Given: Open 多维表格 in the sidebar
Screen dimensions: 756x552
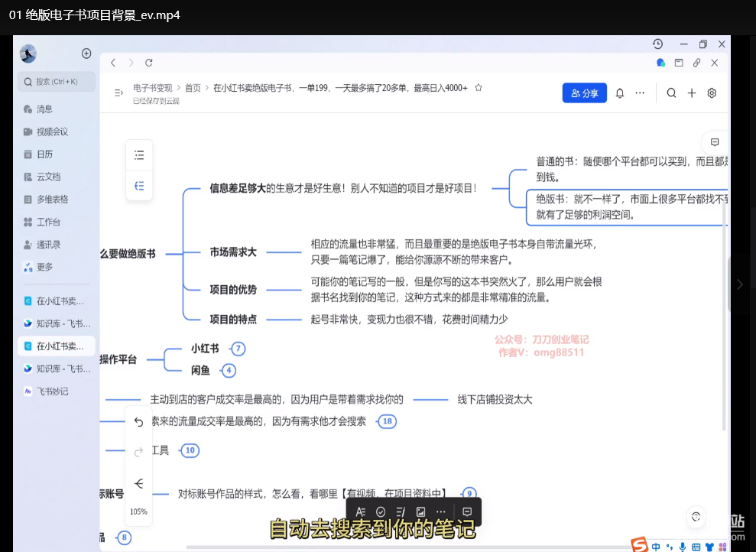Looking at the screenshot, I should [46, 199].
